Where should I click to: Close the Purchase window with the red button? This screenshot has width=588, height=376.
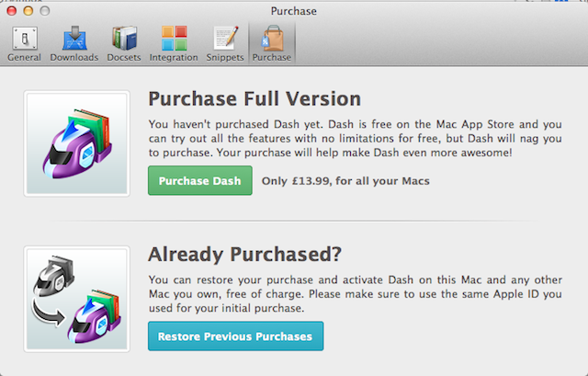[x=12, y=11]
